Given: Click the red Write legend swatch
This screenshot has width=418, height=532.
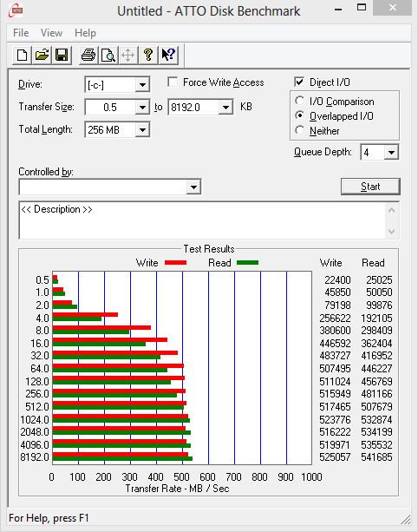Looking at the screenshot, I should pos(175,263).
